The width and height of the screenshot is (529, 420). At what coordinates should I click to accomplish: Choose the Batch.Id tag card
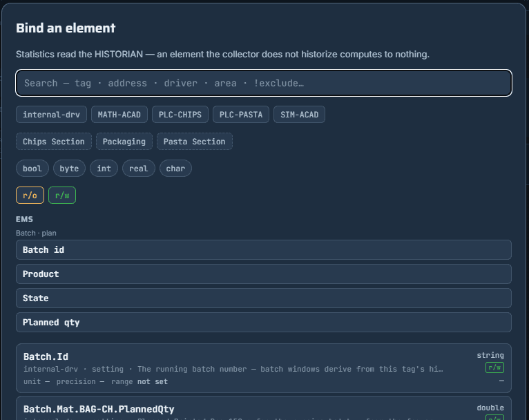pos(264,368)
